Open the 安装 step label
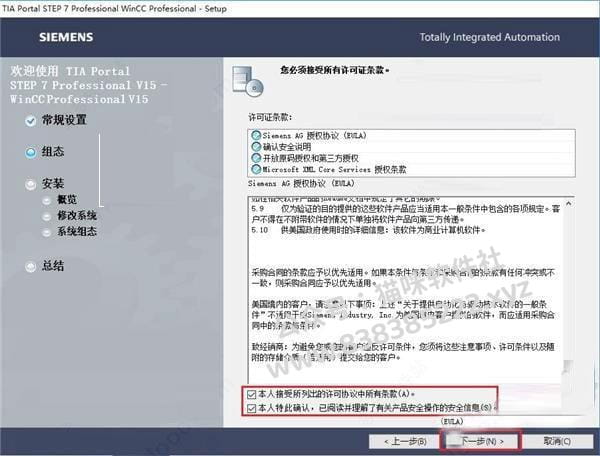This screenshot has height=456, width=600. 53,184
